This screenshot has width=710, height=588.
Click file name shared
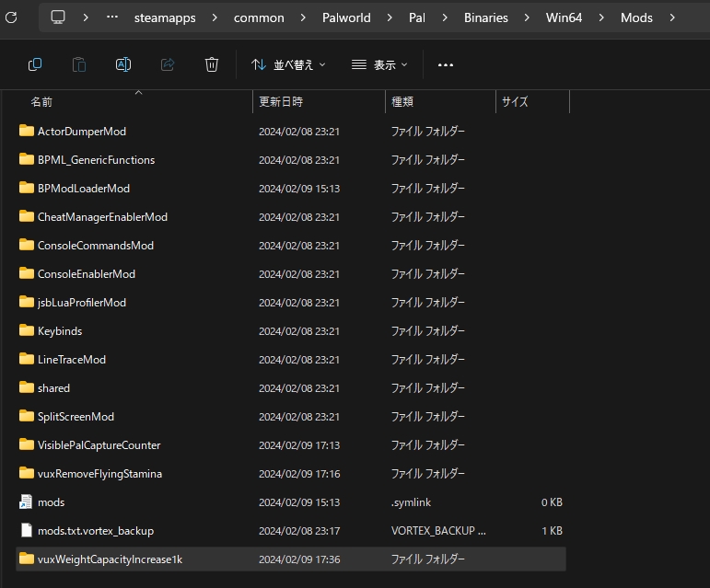pyautogui.click(x=54, y=388)
